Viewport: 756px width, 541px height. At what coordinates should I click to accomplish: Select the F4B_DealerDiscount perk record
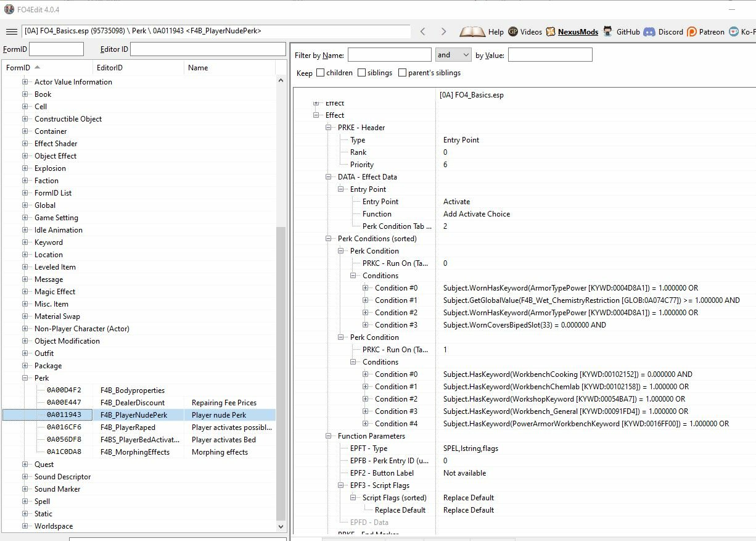[132, 403]
